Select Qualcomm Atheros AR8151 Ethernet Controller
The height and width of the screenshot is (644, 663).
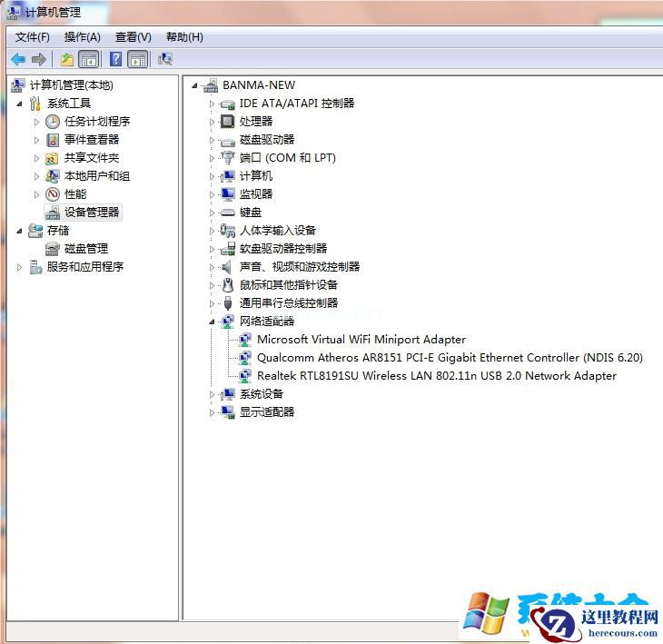[x=450, y=358]
